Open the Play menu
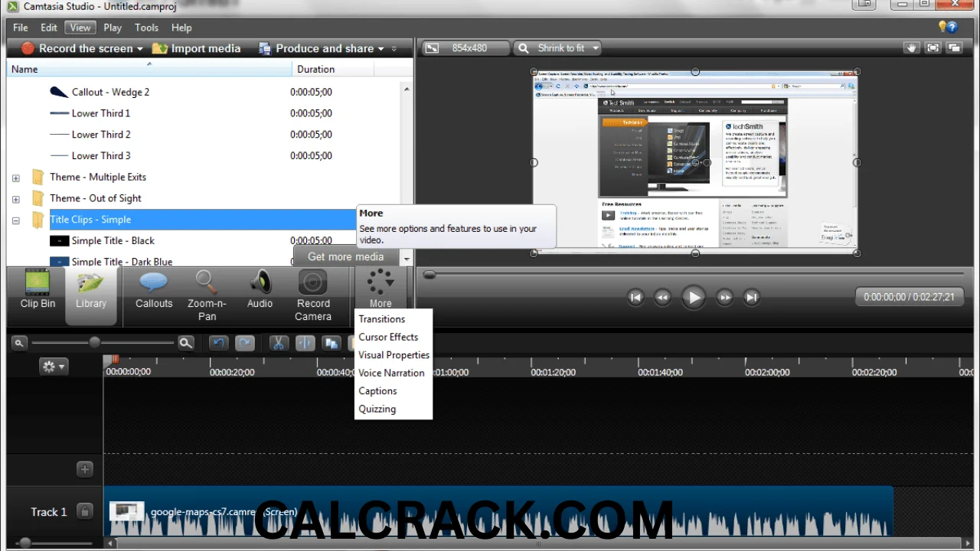980x551 pixels. tap(113, 28)
